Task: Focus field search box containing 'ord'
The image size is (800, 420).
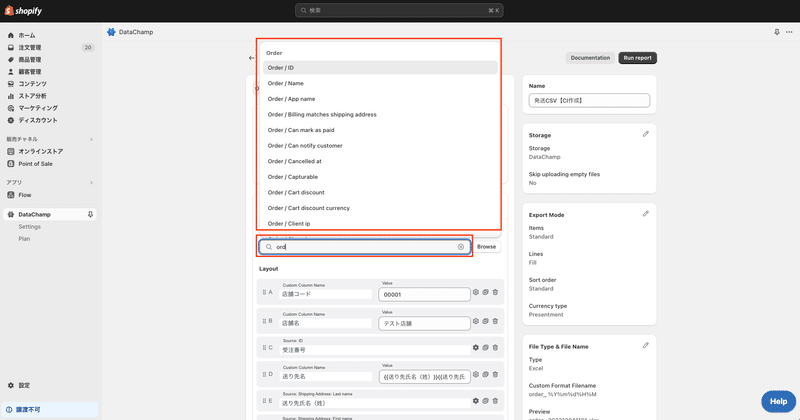Action: (364, 246)
